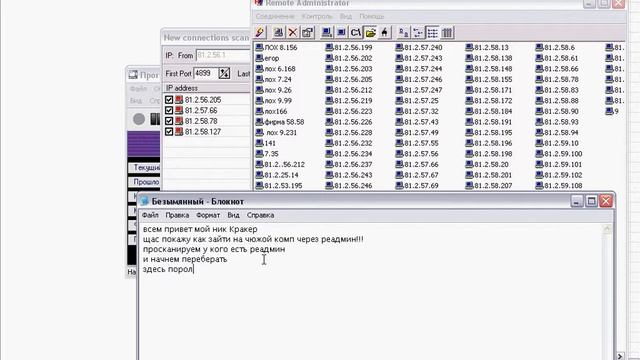This screenshot has height=360, width=640.
Task: Select connection named лох 9.231
Action: click(x=276, y=132)
